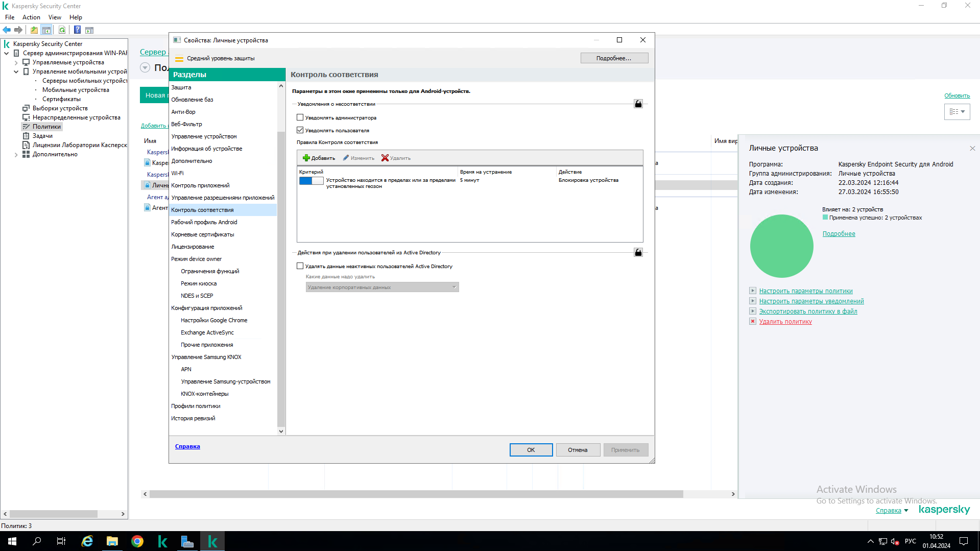Expand Управляемые устройства tree node

(16, 62)
